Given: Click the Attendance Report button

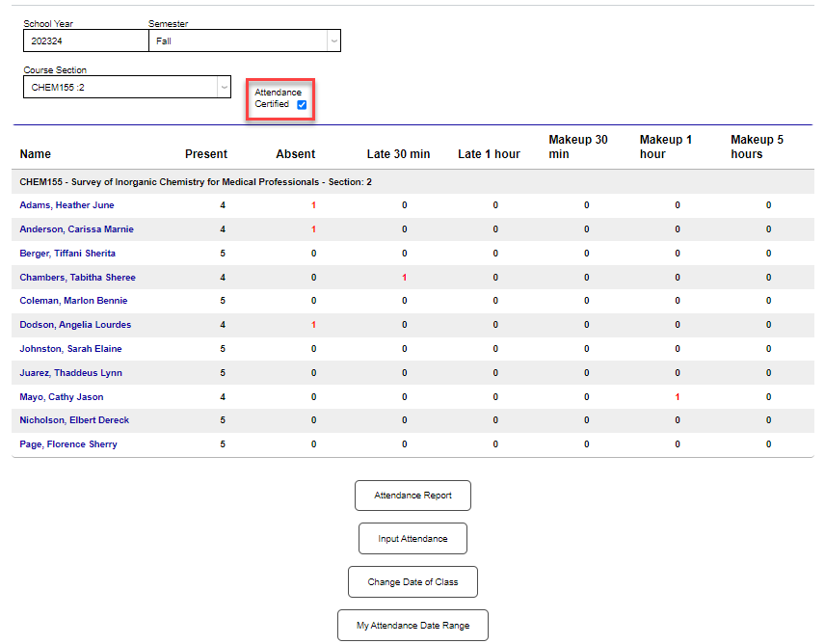Looking at the screenshot, I should click(412, 495).
